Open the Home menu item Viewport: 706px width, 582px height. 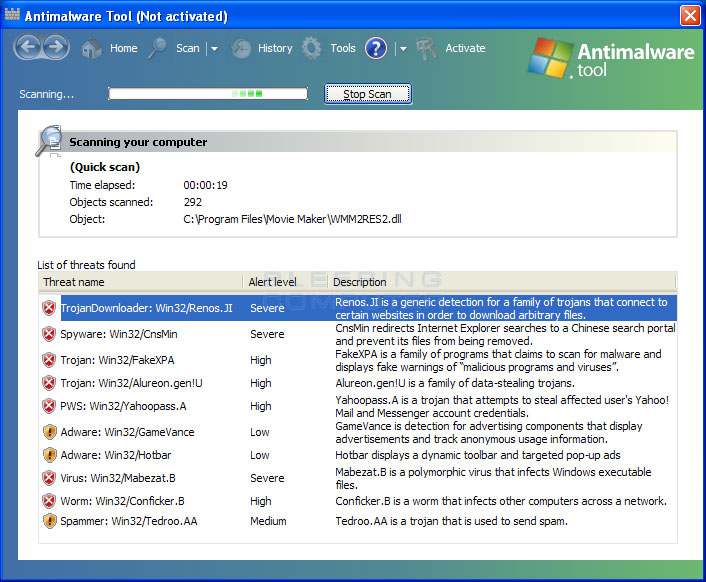pyautogui.click(x=124, y=48)
